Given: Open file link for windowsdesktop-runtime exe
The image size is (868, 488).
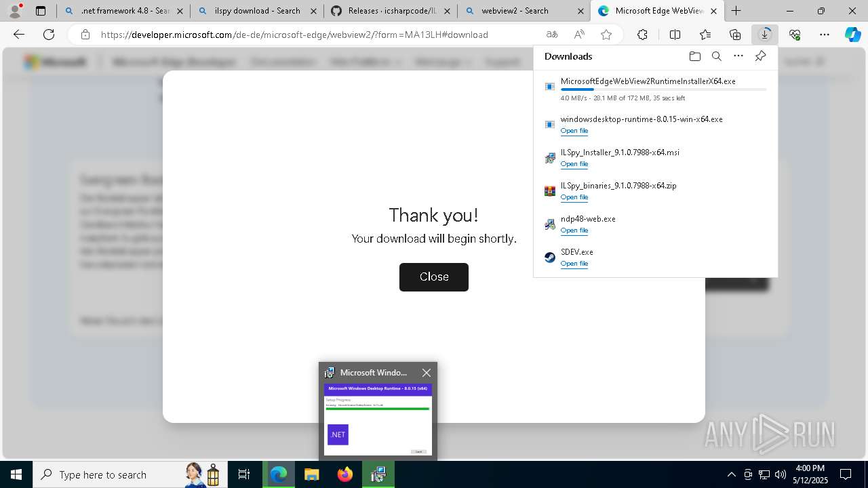Looking at the screenshot, I should point(574,131).
